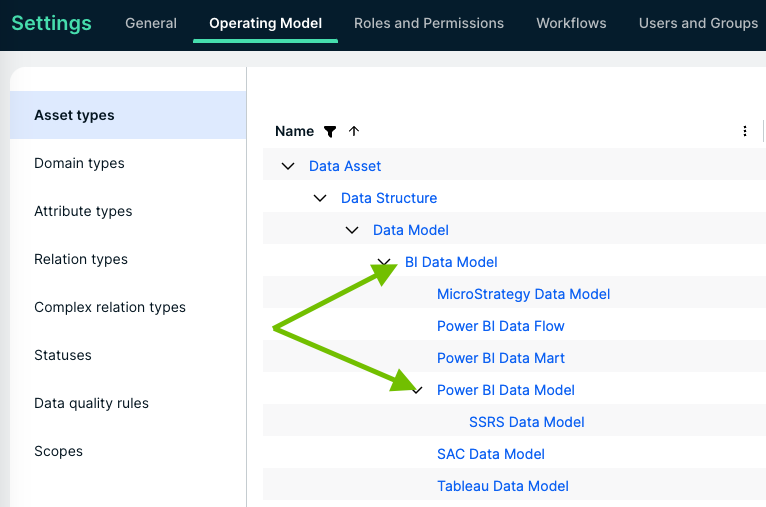Click the Tableau Data Model link

coord(502,486)
